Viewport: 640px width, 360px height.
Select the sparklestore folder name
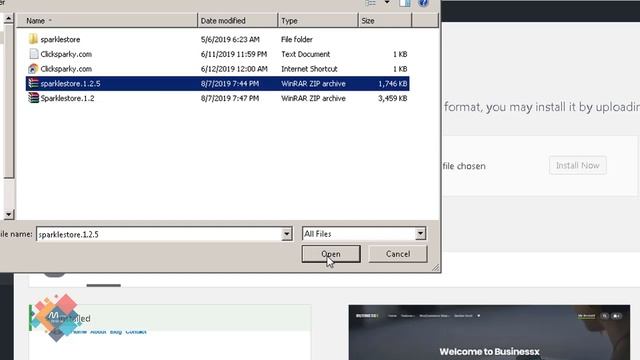[60, 40]
